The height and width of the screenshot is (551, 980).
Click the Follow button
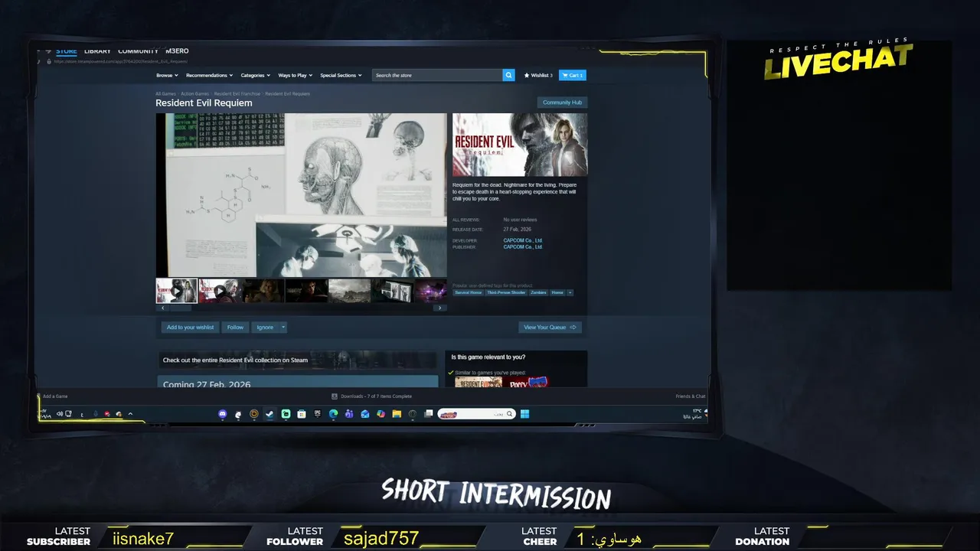[235, 328]
